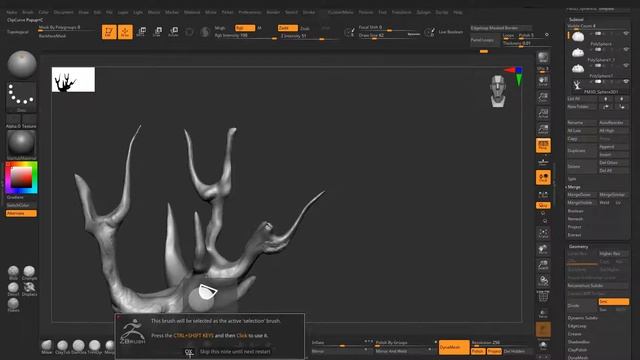Click the Actual size icon
Viewport: 640px width, 360px height.
pyautogui.click(x=543, y=113)
